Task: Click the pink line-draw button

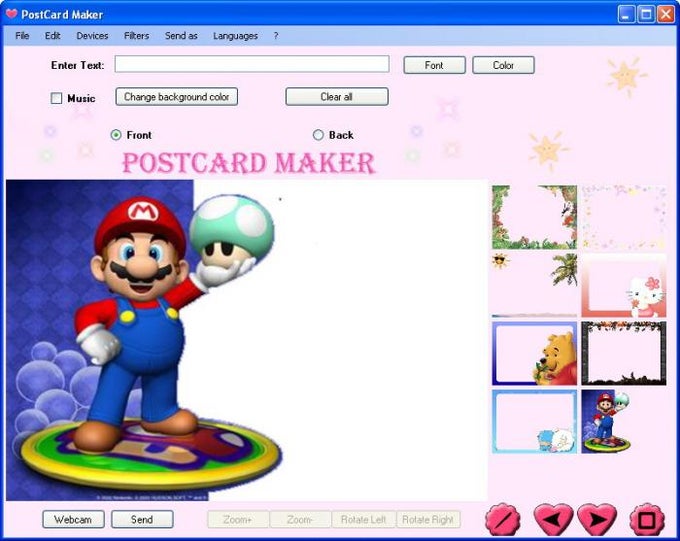Action: point(502,519)
